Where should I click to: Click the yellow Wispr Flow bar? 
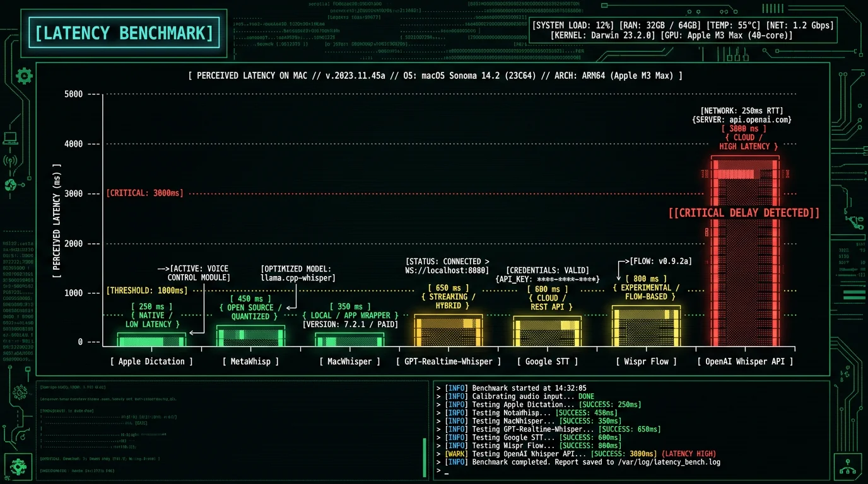point(647,326)
